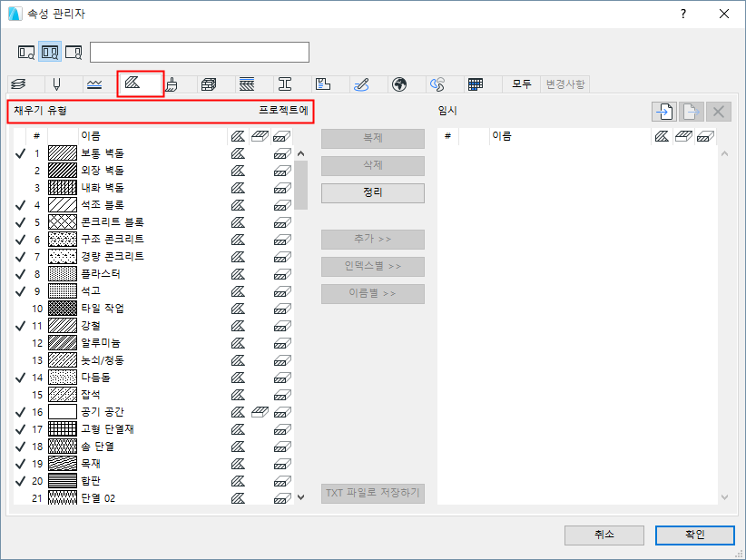This screenshot has height=560, width=746.
Task: Open the Surfaces paintbrush tab
Action: point(172,84)
